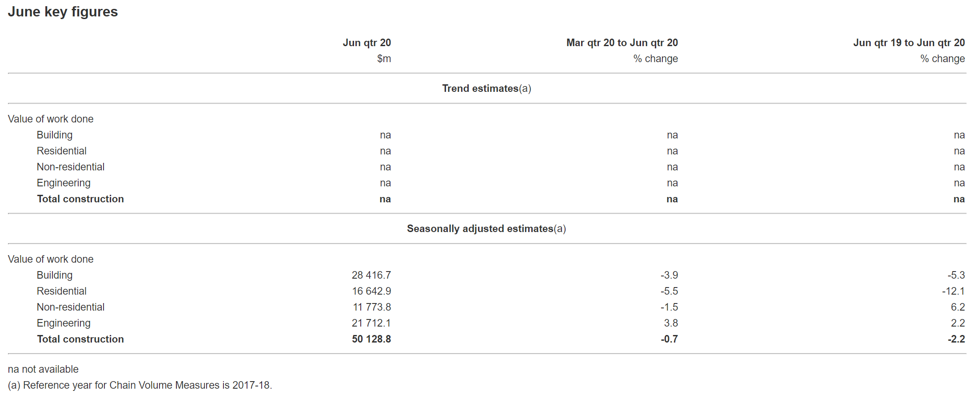Select the 3.8 quarterly change for Engineering

click(671, 323)
